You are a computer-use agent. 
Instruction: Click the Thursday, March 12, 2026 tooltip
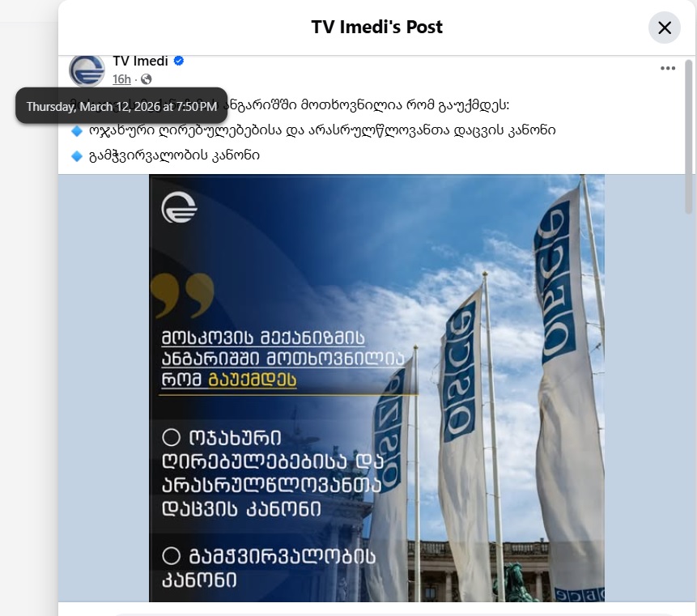[121, 106]
